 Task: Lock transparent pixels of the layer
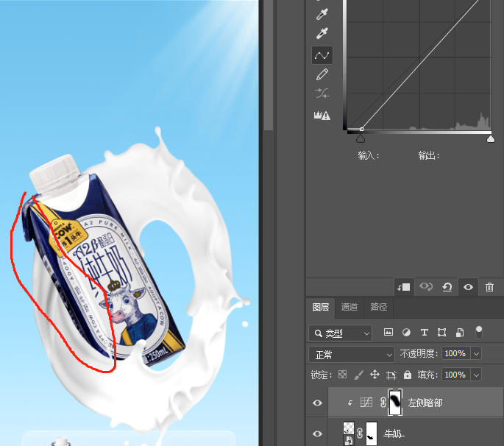343,375
